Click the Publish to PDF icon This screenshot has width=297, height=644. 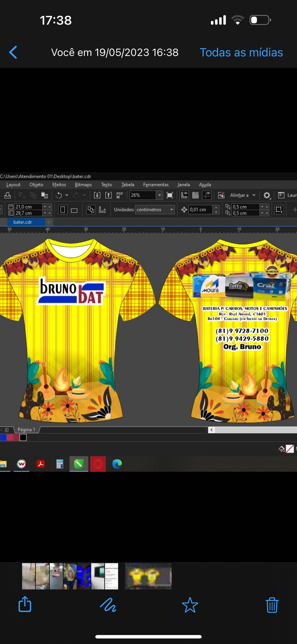coord(120,195)
